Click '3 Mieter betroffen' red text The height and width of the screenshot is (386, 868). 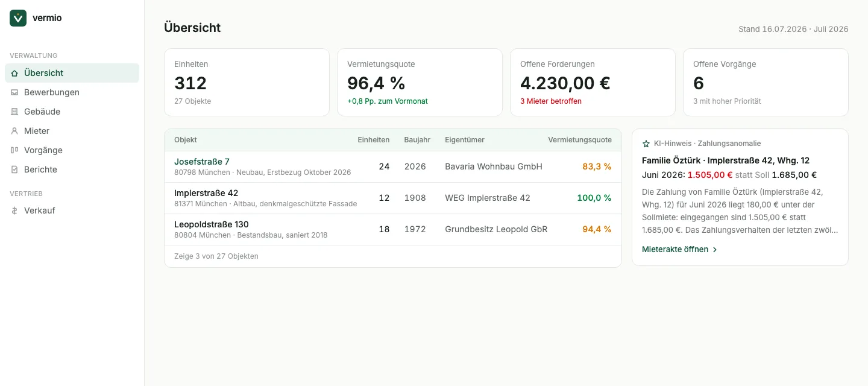click(x=551, y=101)
